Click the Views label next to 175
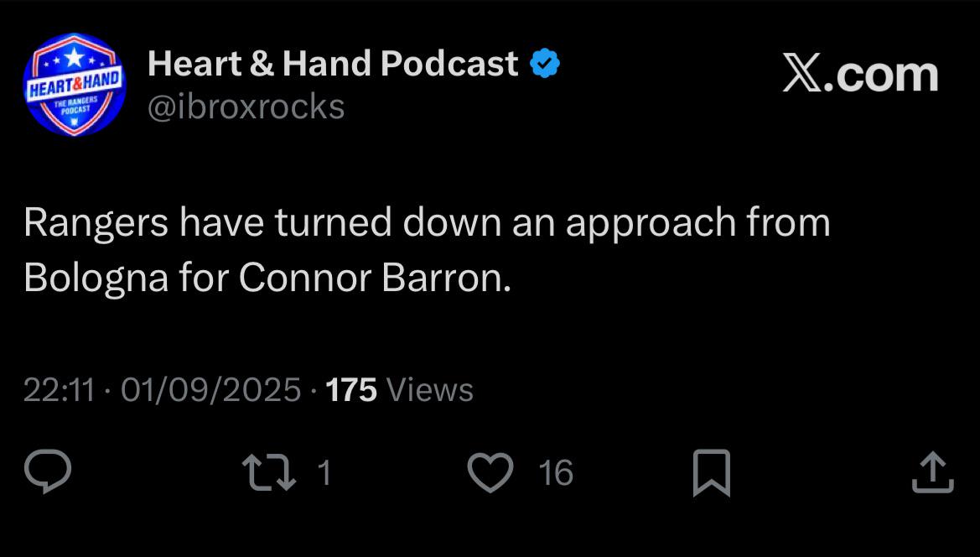This screenshot has width=980, height=557. 430,390
